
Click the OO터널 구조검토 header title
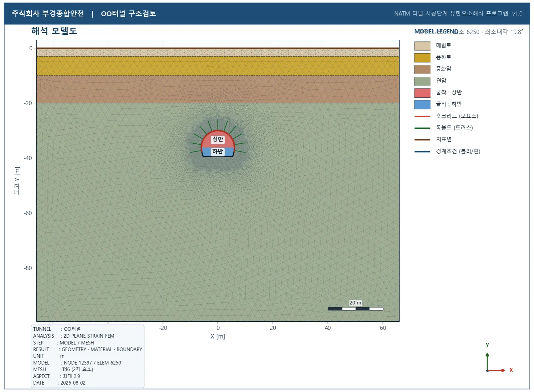click(128, 13)
